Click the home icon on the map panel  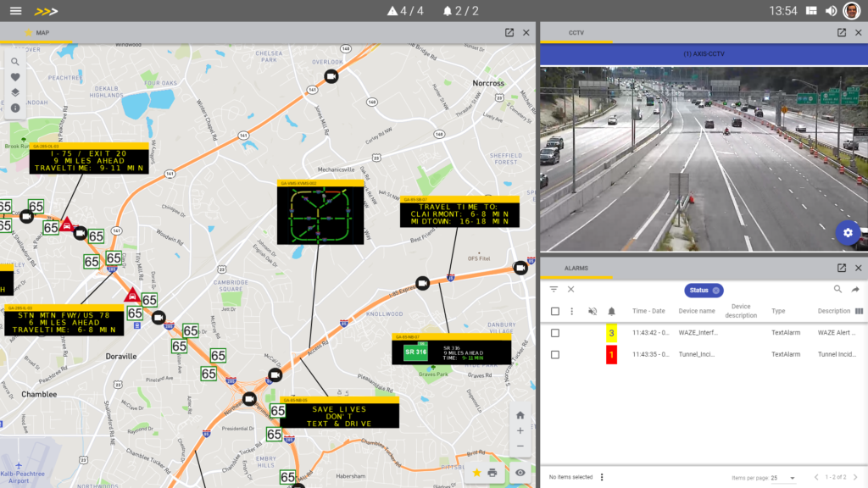point(519,415)
